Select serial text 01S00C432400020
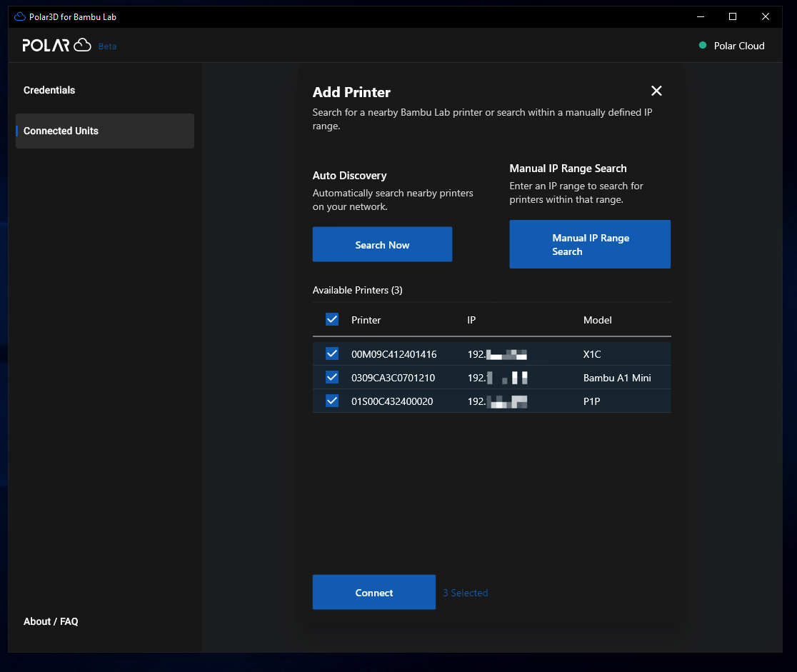The image size is (797, 672). coord(392,401)
